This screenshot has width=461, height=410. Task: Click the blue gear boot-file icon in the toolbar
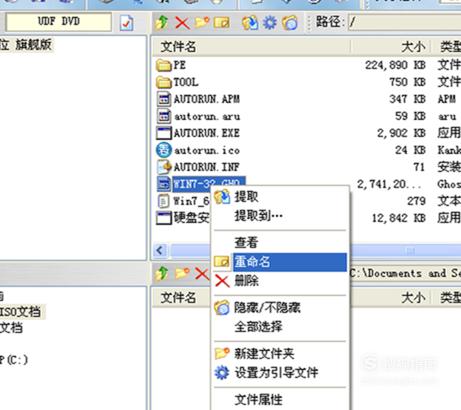(x=270, y=23)
